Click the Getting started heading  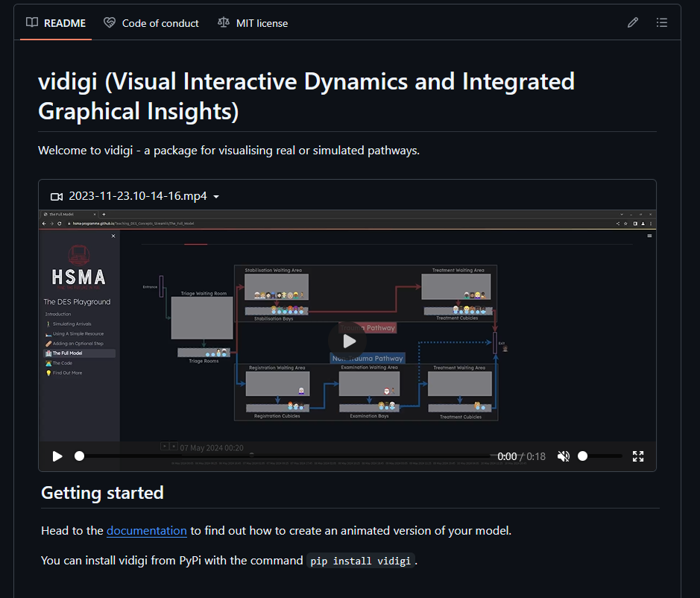click(102, 492)
